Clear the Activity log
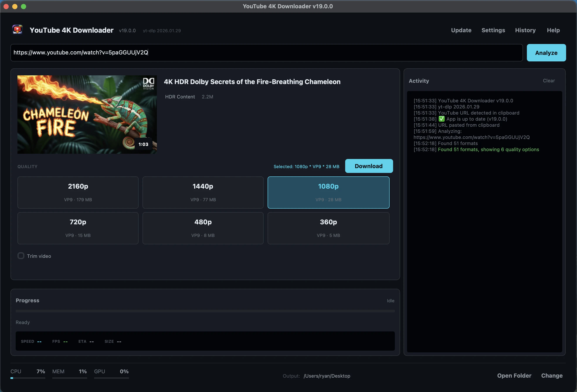 (549, 81)
